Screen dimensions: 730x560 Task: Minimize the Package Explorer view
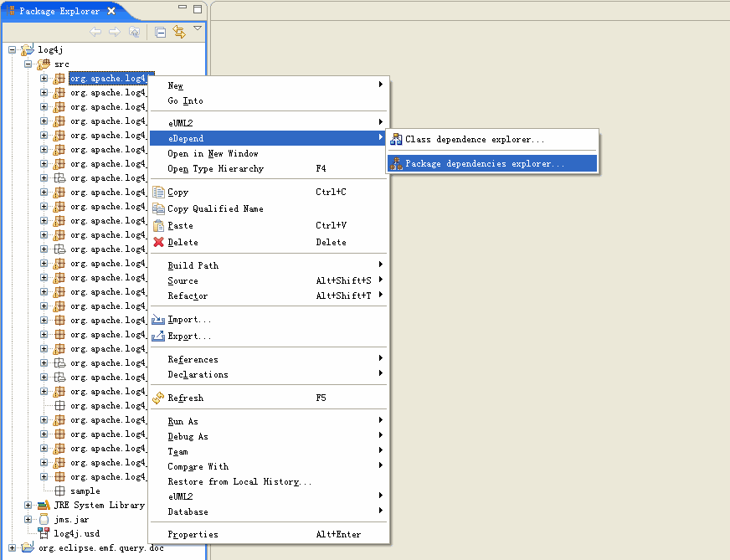pos(182,8)
